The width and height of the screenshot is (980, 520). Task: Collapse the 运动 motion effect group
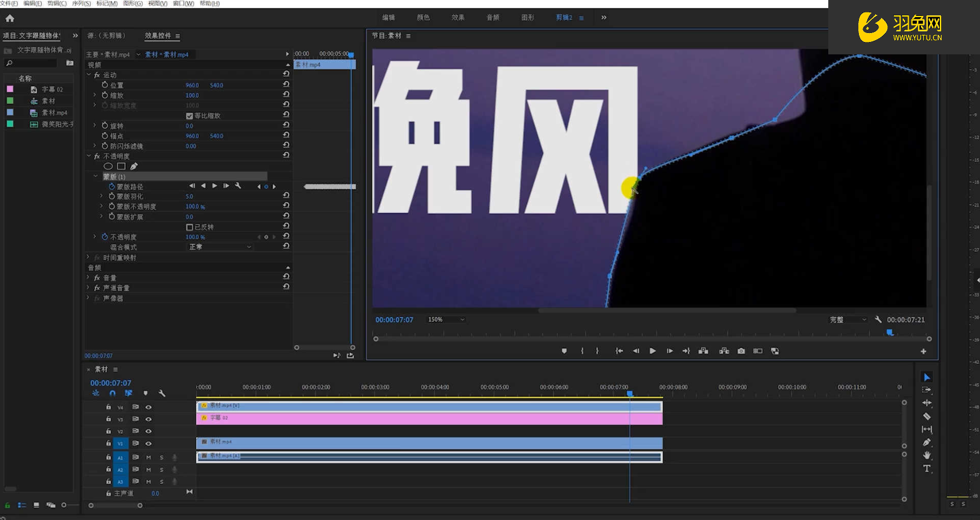click(89, 75)
